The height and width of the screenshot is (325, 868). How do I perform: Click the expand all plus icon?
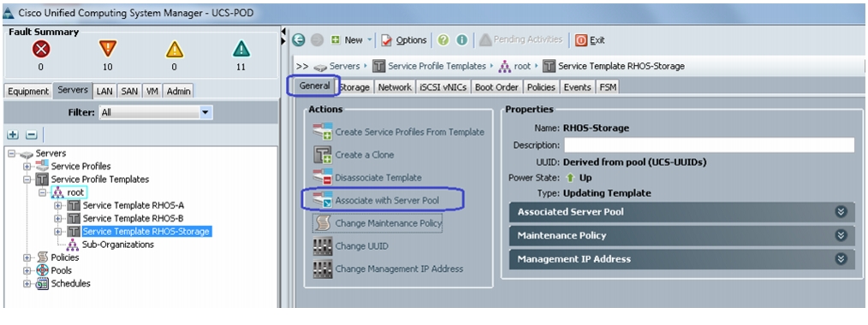[13, 135]
